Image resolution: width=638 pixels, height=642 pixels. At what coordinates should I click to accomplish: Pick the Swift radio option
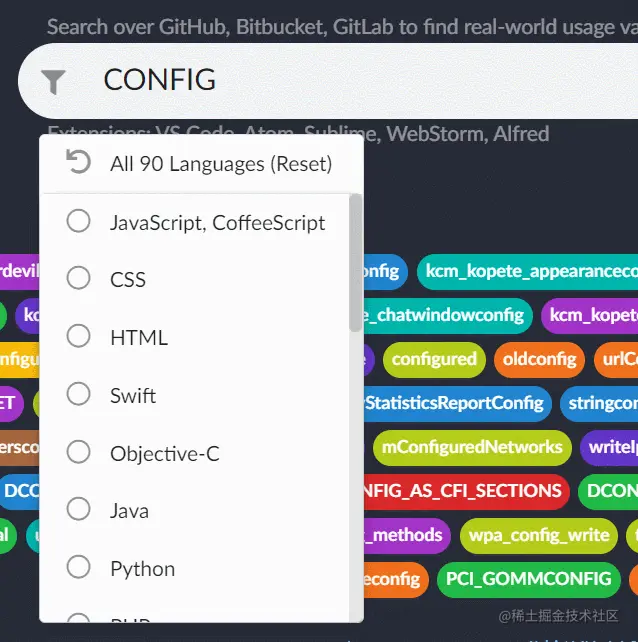(x=79, y=394)
